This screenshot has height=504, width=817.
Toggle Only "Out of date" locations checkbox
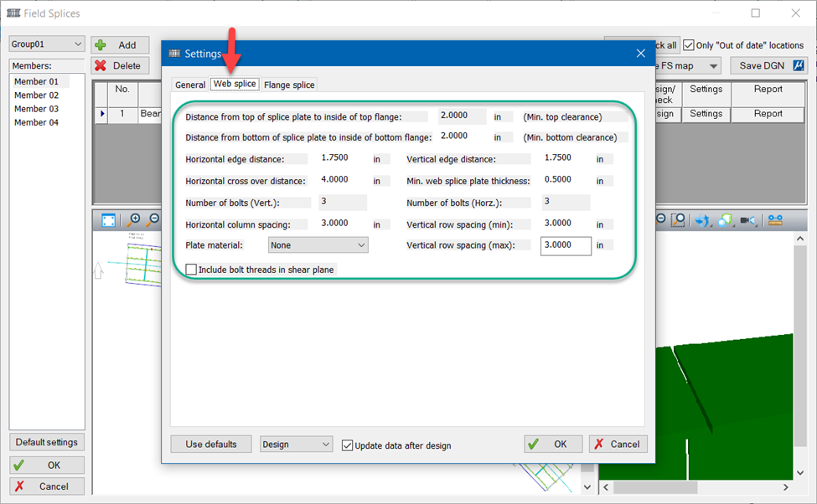point(688,45)
